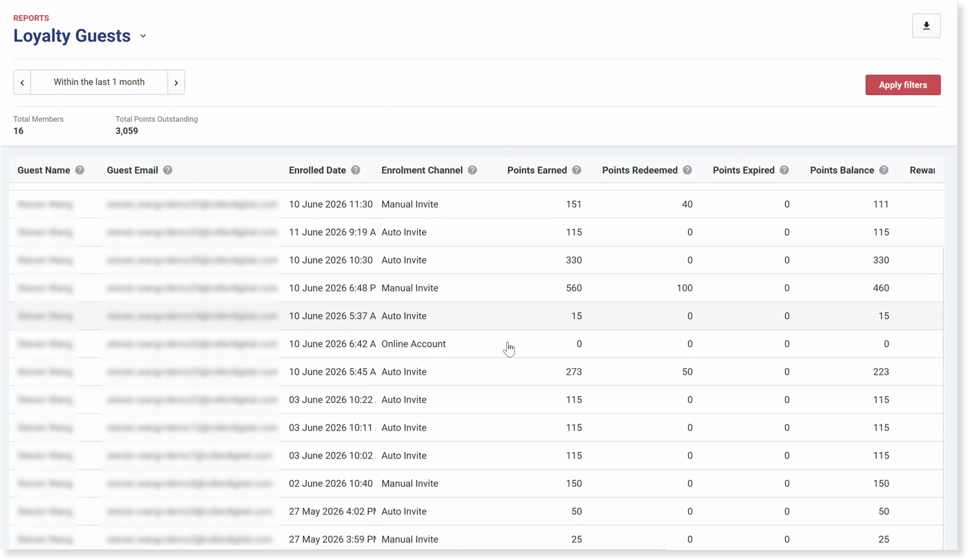Sort by Points Earned column header
Screen dimensions: 968x560
(537, 170)
